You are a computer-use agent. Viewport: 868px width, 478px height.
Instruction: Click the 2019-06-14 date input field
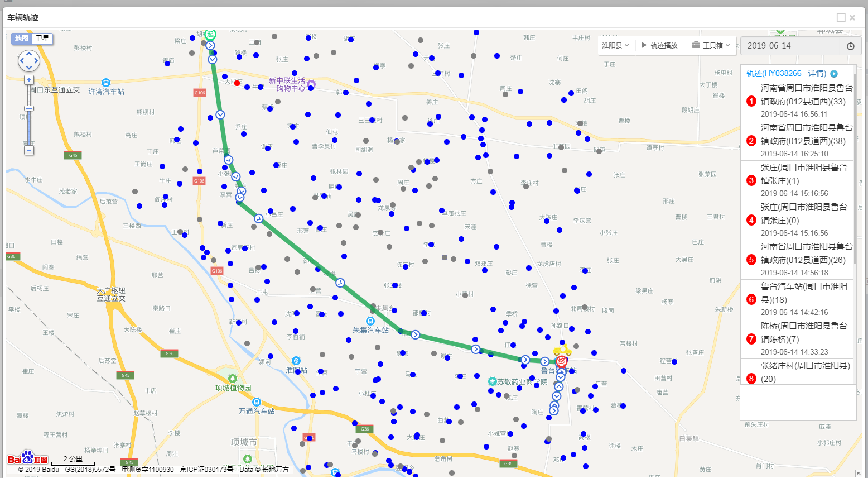[789, 46]
